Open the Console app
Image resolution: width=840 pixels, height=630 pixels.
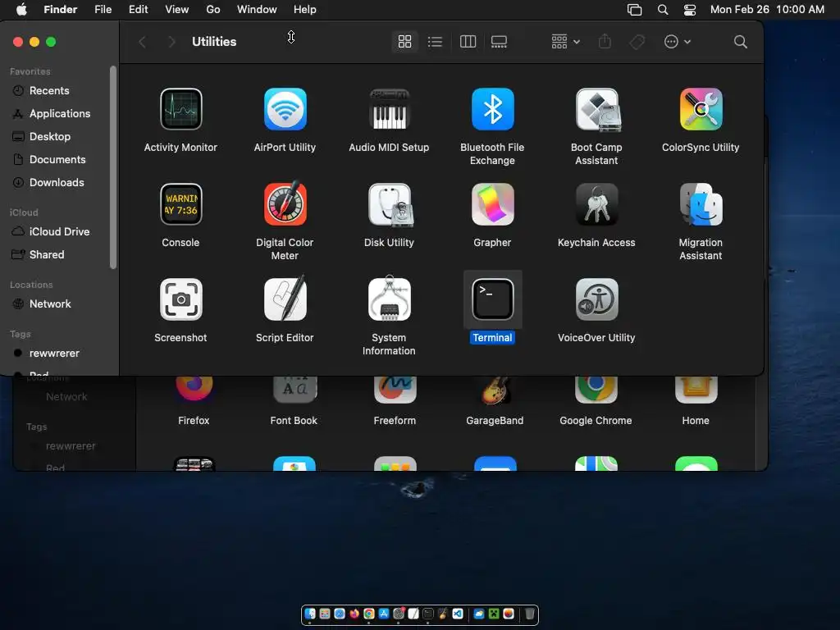(x=180, y=204)
